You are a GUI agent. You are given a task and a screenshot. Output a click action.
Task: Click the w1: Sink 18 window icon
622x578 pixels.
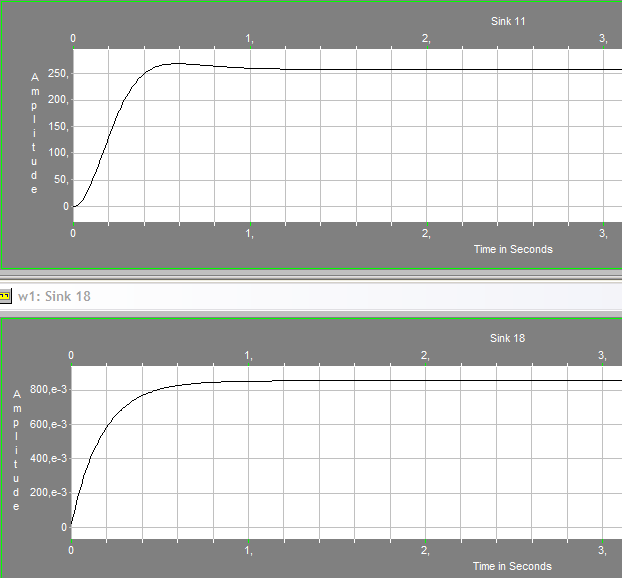click(5, 296)
